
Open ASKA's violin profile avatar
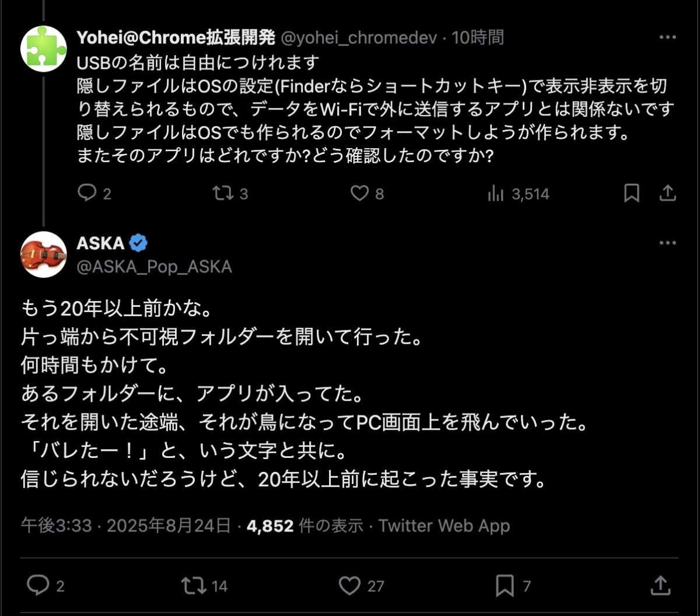click(x=43, y=254)
